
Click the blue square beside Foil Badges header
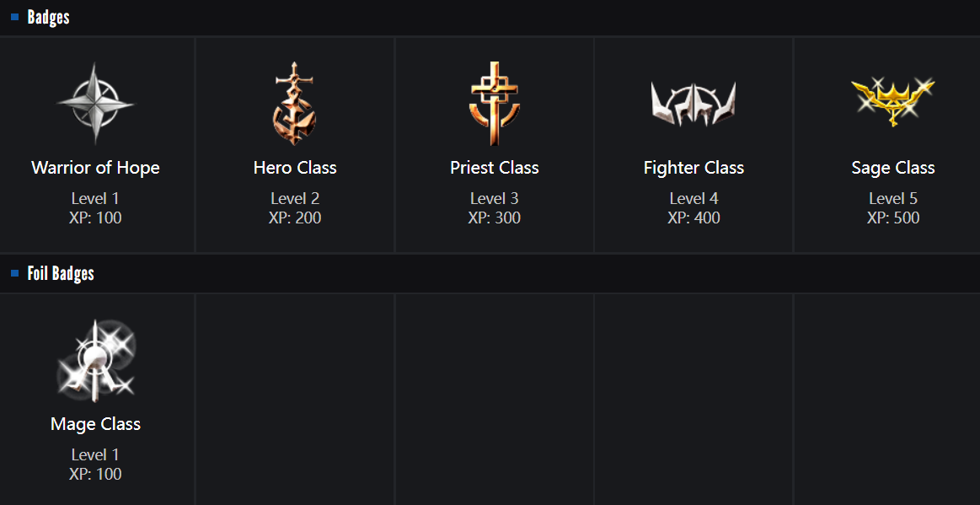15,273
